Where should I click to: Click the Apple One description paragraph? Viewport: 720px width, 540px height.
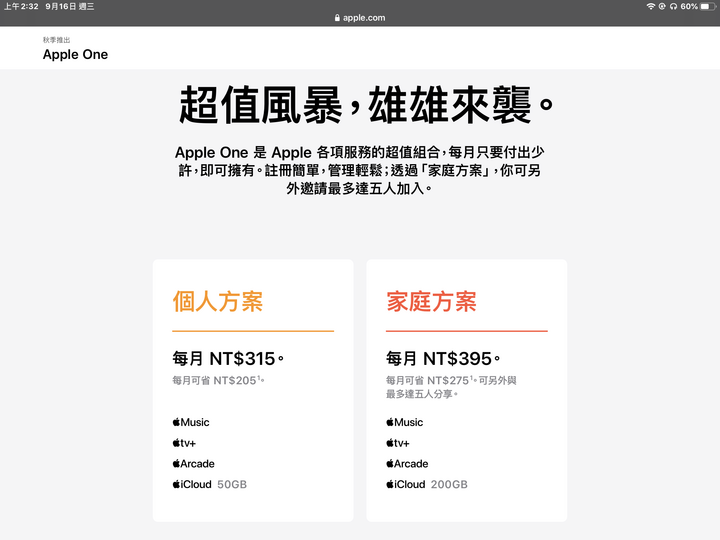(x=360, y=170)
